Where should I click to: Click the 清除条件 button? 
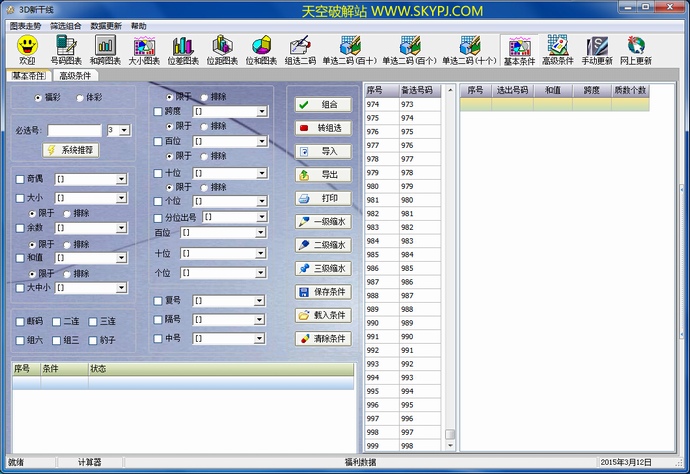pyautogui.click(x=323, y=339)
